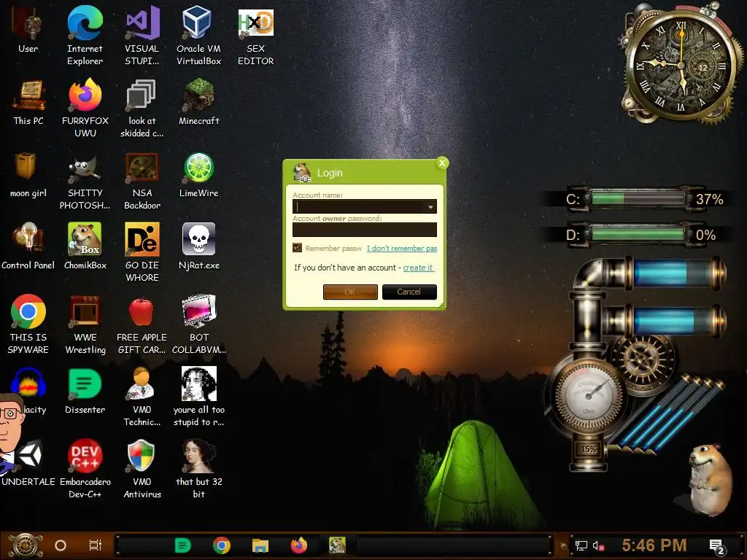Image resolution: width=747 pixels, height=560 pixels.
Task: Open the moon girl recycle bin icon
Action: (x=28, y=174)
